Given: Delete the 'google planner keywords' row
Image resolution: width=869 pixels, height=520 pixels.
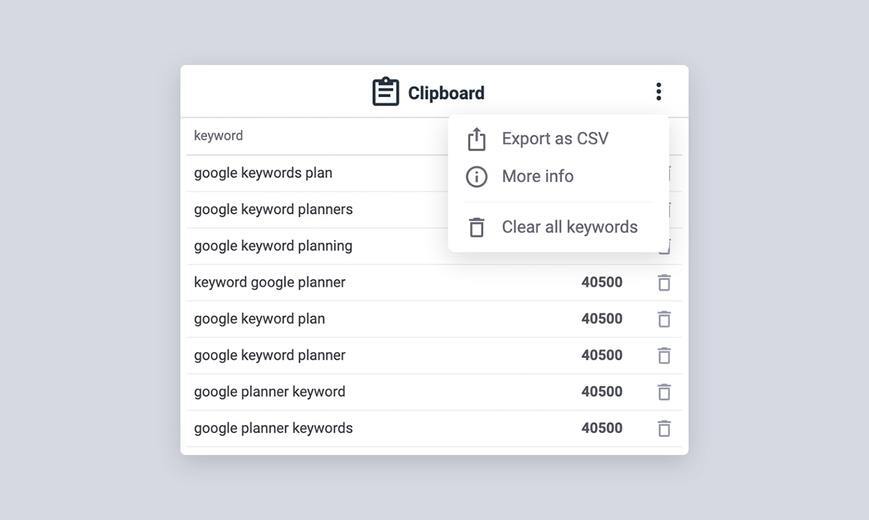Looking at the screenshot, I should point(664,428).
